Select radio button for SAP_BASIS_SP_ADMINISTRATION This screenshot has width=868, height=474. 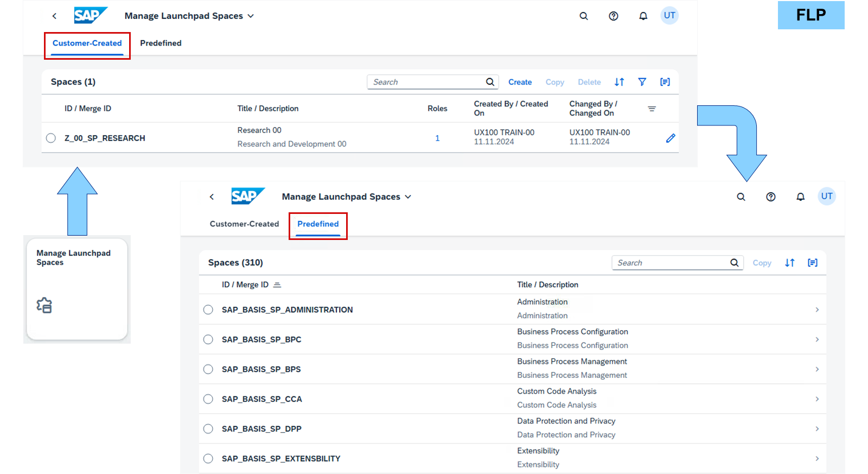pyautogui.click(x=208, y=309)
